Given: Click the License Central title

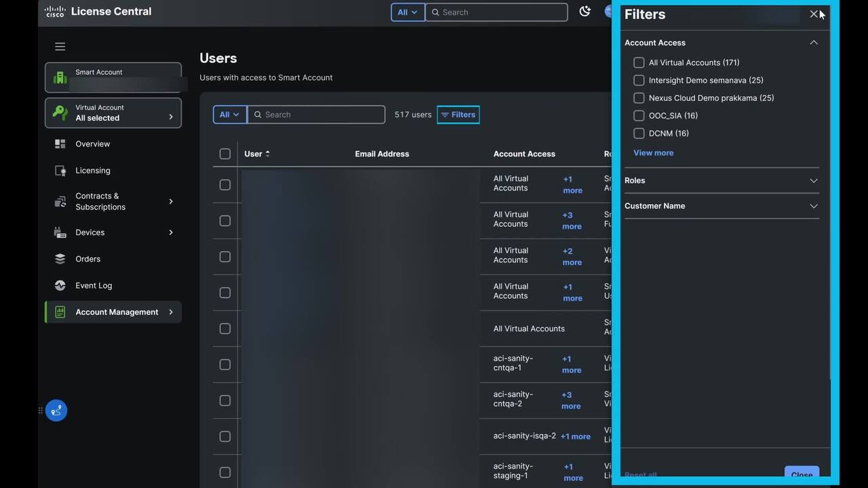Looking at the screenshot, I should (111, 12).
